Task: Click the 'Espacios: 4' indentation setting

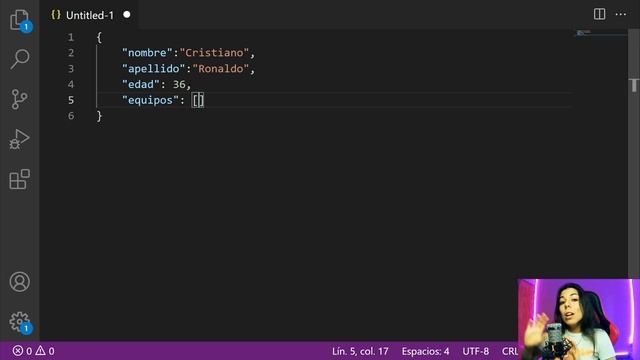Action: point(425,351)
